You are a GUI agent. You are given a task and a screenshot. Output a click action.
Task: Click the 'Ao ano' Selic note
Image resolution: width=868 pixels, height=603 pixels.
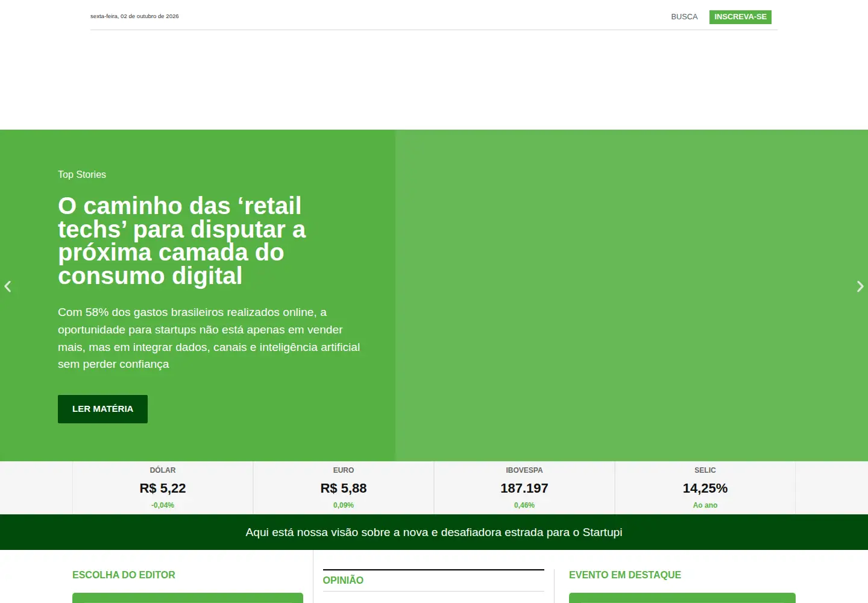(705, 505)
